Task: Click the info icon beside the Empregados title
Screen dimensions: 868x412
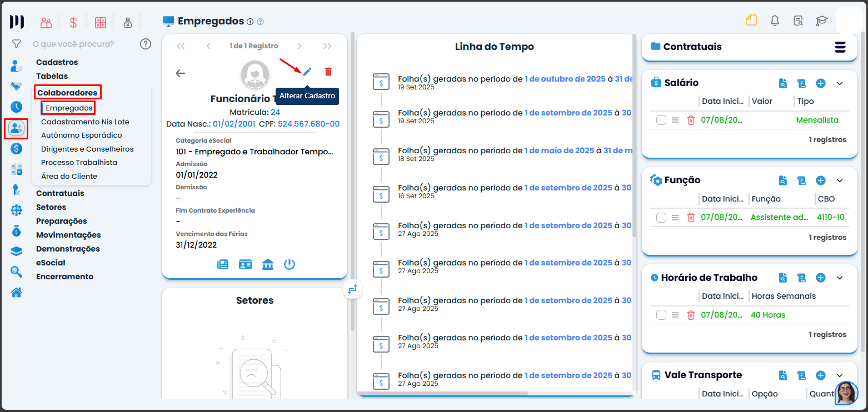Action: 250,22
